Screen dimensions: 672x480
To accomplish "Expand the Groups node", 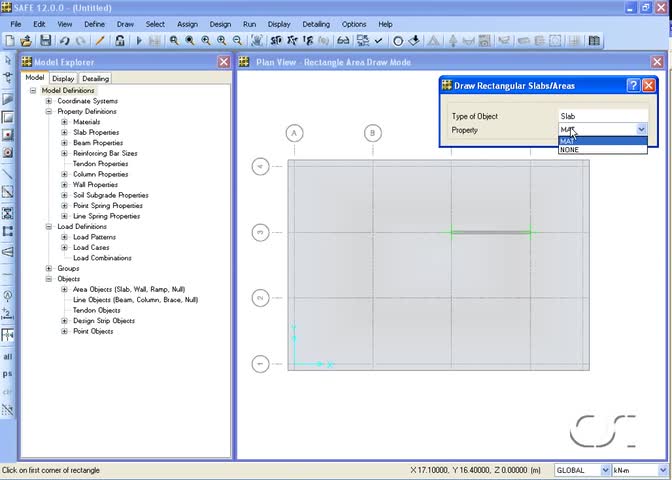I will pyautogui.click(x=49, y=269).
